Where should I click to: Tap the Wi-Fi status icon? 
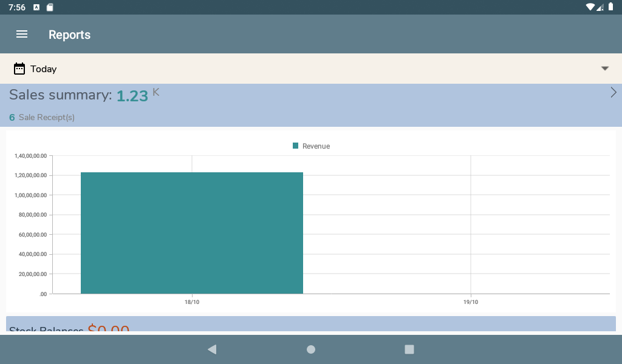pyautogui.click(x=590, y=7)
